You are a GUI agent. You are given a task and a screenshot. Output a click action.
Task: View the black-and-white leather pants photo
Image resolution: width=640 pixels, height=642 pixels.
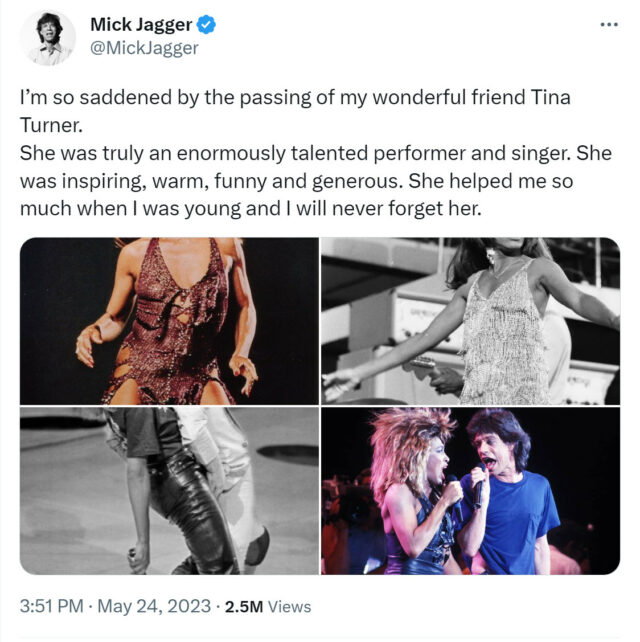coord(169,491)
